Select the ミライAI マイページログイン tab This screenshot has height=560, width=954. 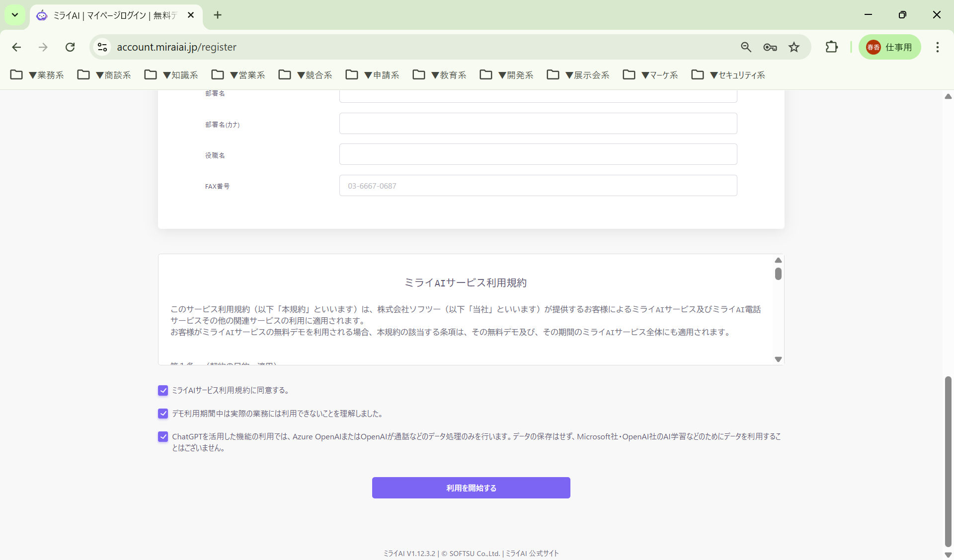click(116, 15)
